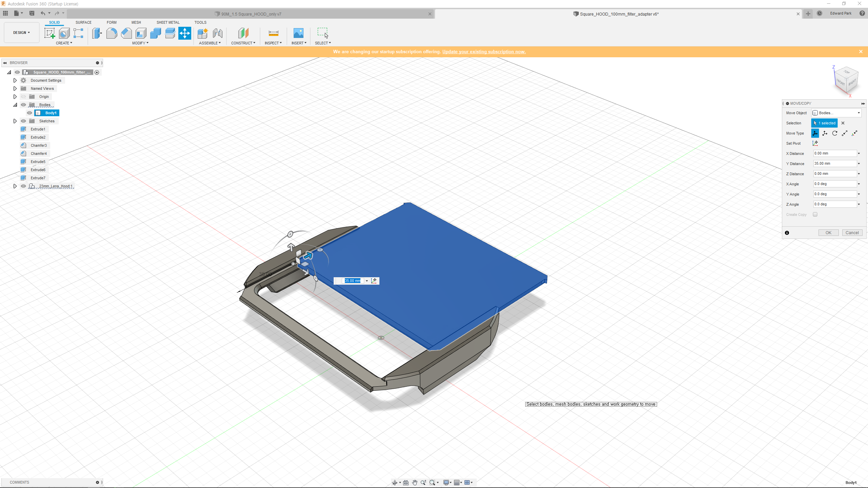
Task: Click the Save icon in toolbar
Action: click(32, 13)
